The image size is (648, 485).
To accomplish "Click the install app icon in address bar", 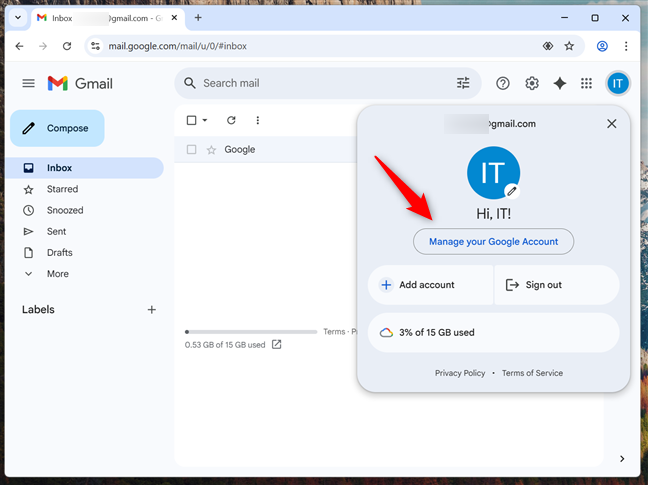I will click(548, 46).
